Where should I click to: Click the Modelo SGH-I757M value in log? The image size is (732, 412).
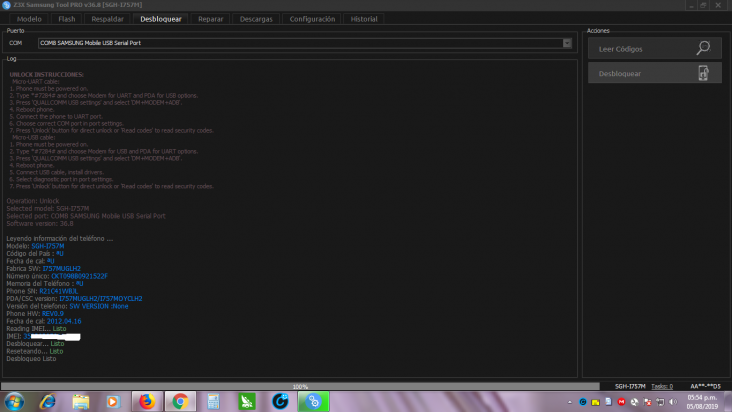coord(48,246)
